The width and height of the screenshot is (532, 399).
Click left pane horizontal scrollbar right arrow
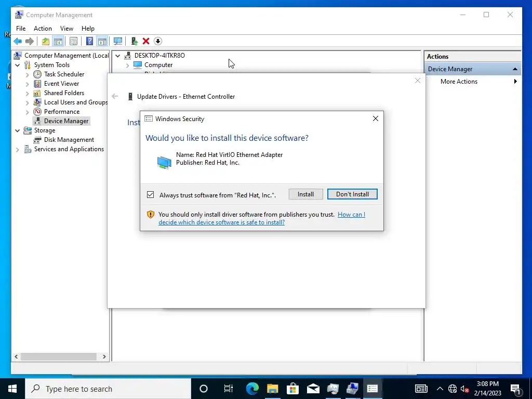104,356
